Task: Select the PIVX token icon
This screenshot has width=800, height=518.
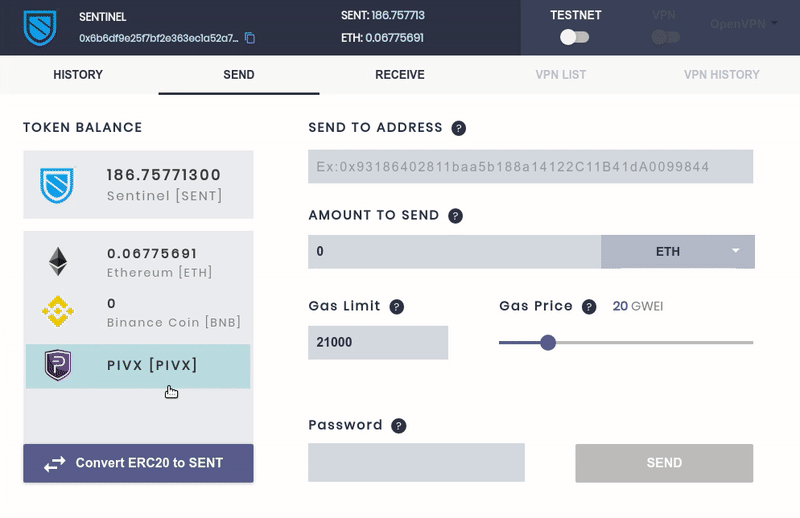Action: click(x=58, y=365)
